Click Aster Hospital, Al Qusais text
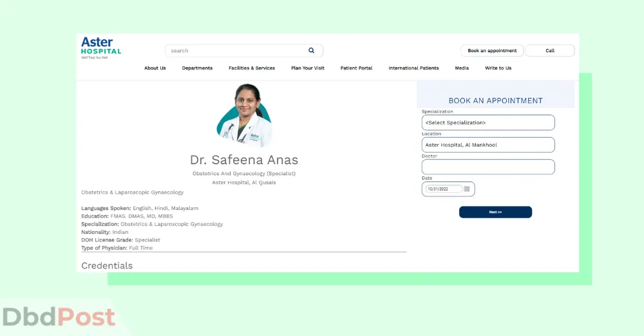This screenshot has width=644, height=336. coord(244,182)
